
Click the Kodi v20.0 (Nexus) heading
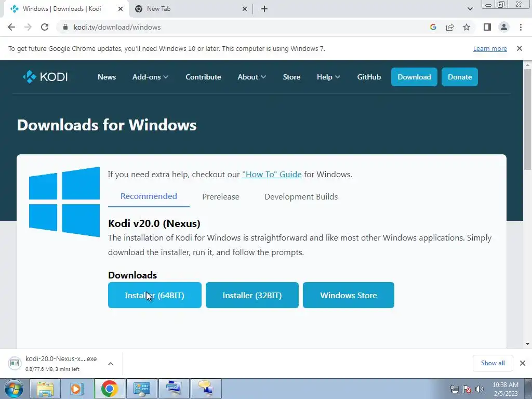point(154,223)
